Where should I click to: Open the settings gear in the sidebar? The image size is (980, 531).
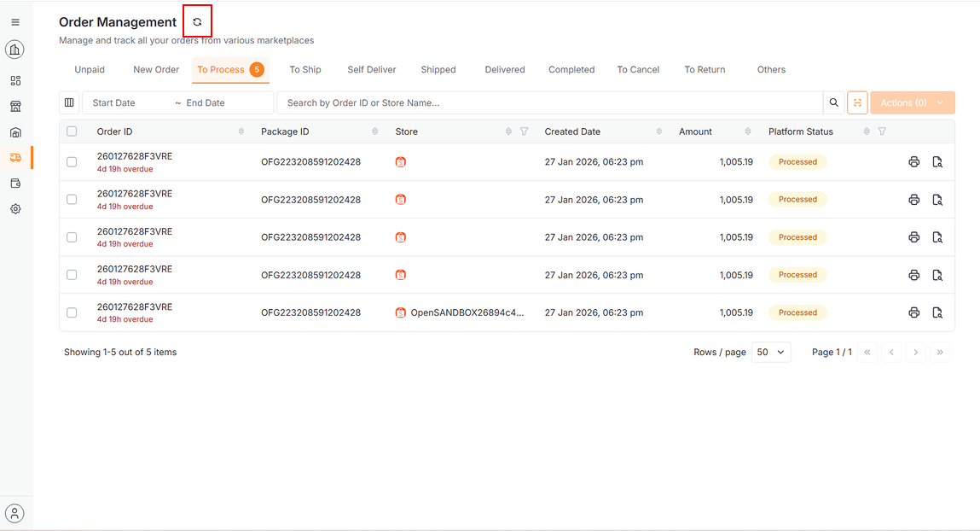click(x=15, y=209)
